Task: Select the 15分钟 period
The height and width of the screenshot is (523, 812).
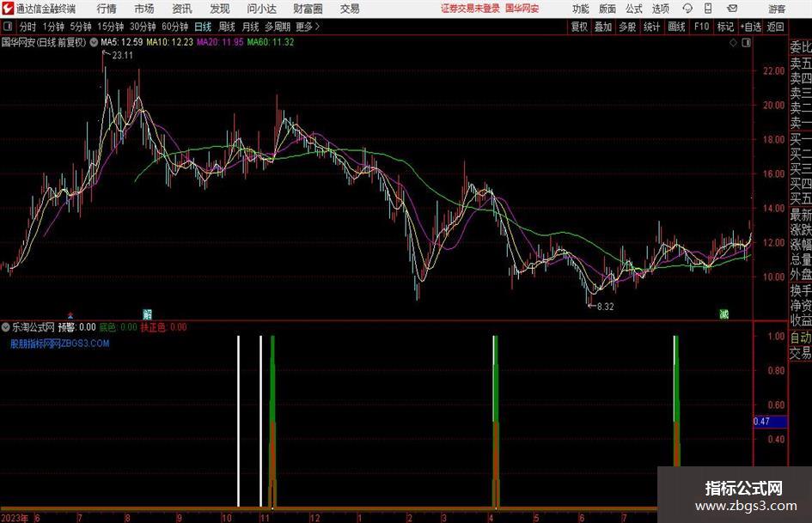Action: coord(111,27)
